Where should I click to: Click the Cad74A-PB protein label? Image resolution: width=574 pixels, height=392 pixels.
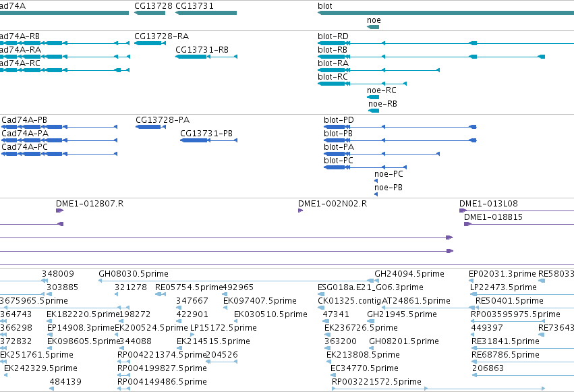tap(24, 120)
